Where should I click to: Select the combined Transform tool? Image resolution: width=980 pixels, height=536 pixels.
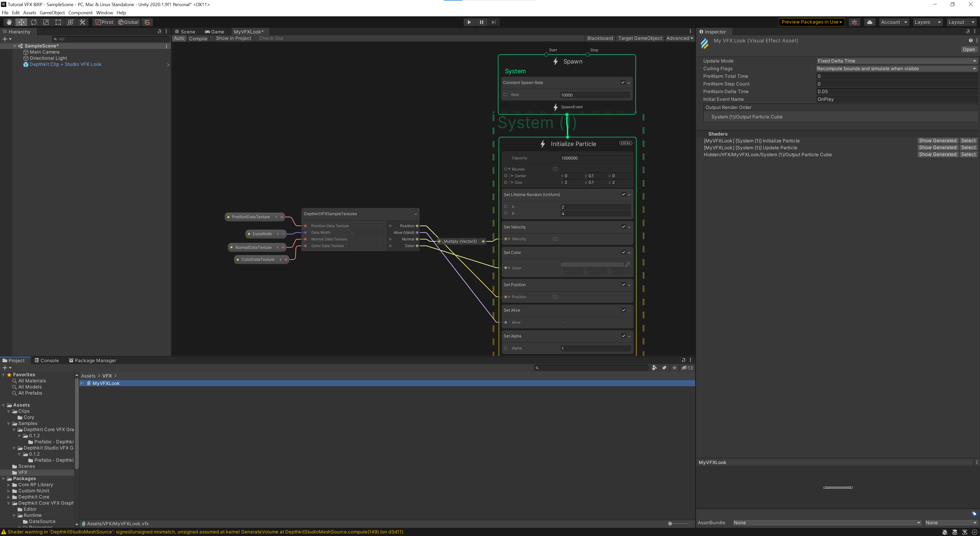tap(70, 22)
